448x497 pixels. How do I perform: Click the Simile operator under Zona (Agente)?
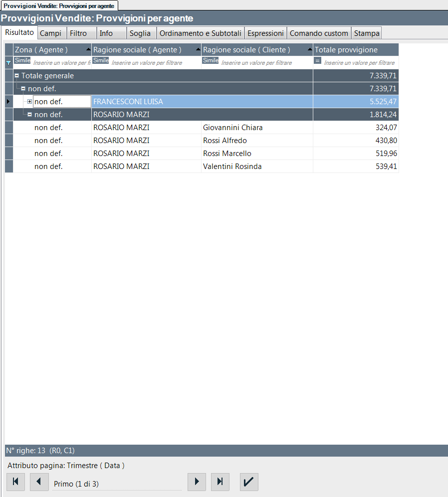pos(22,60)
